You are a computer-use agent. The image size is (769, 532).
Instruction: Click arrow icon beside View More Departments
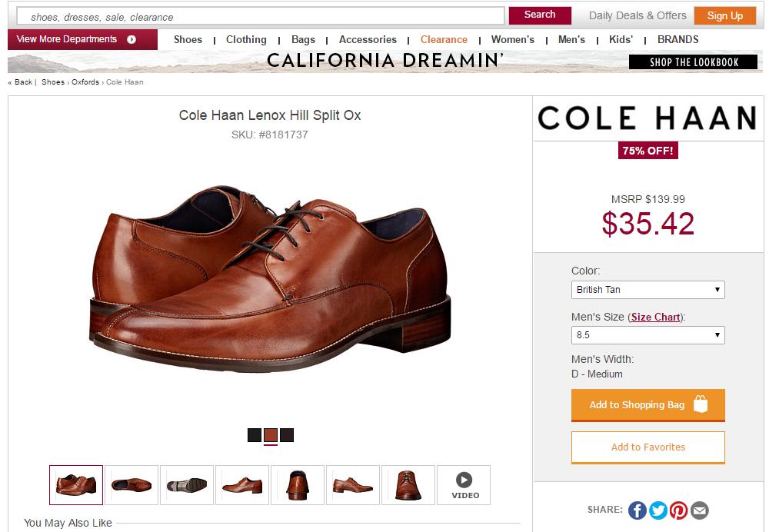click(x=131, y=39)
